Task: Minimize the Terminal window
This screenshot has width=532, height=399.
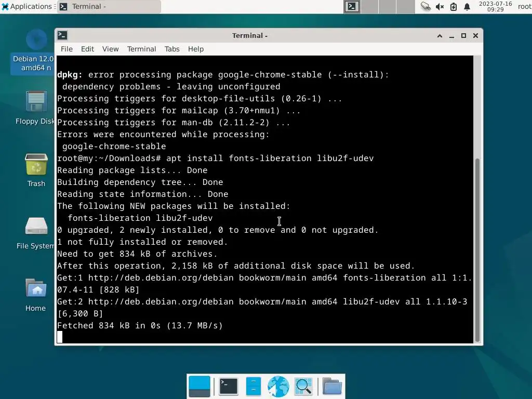Action: 451,36
